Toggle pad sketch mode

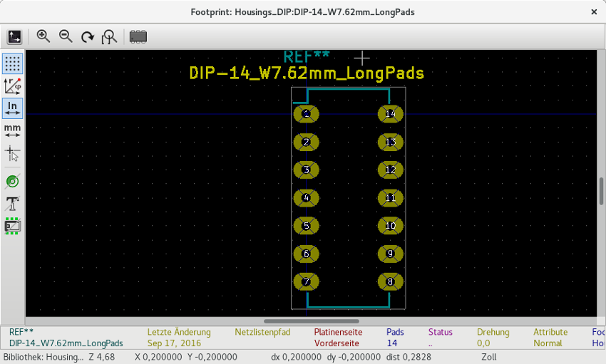(x=12, y=181)
